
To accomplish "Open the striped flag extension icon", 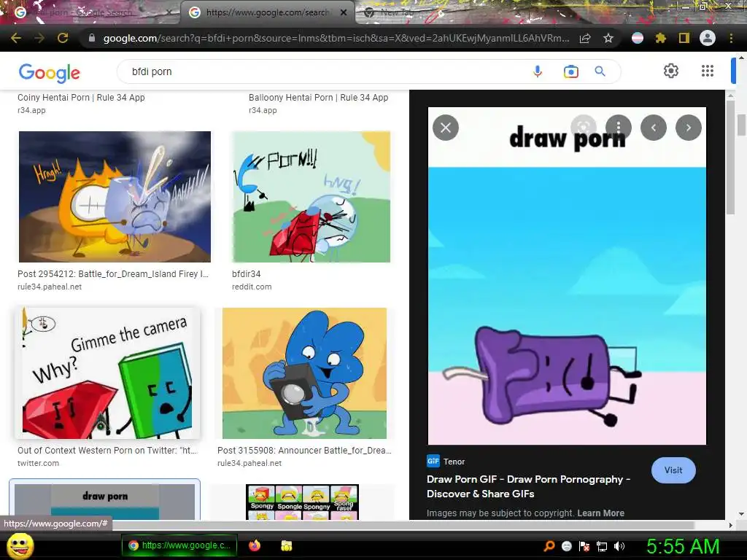I will pos(638,38).
